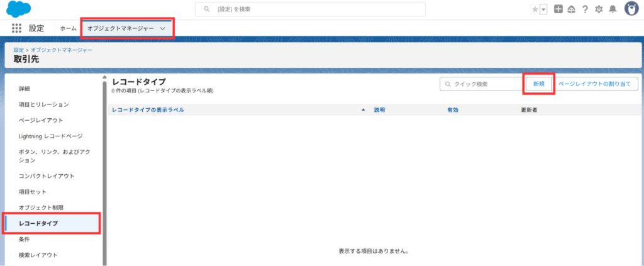Expand the favorites list dropdown arrow
Viewport: 644px width, 266px height.
pos(543,9)
